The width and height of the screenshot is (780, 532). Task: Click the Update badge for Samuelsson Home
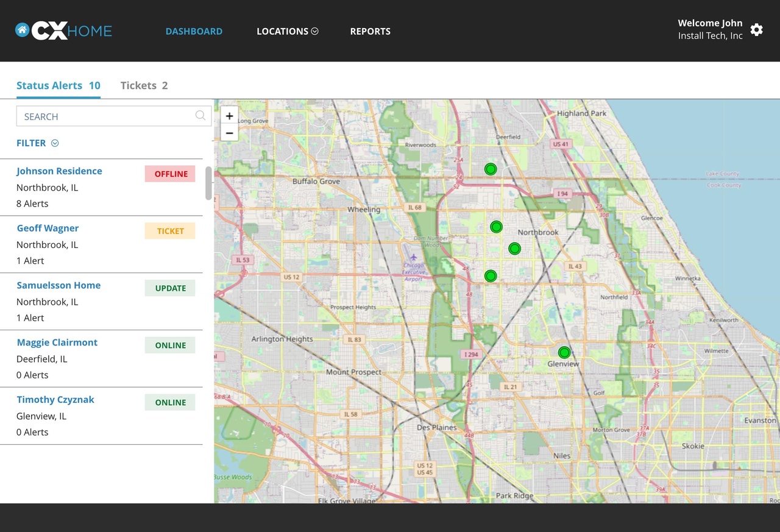[x=170, y=288]
